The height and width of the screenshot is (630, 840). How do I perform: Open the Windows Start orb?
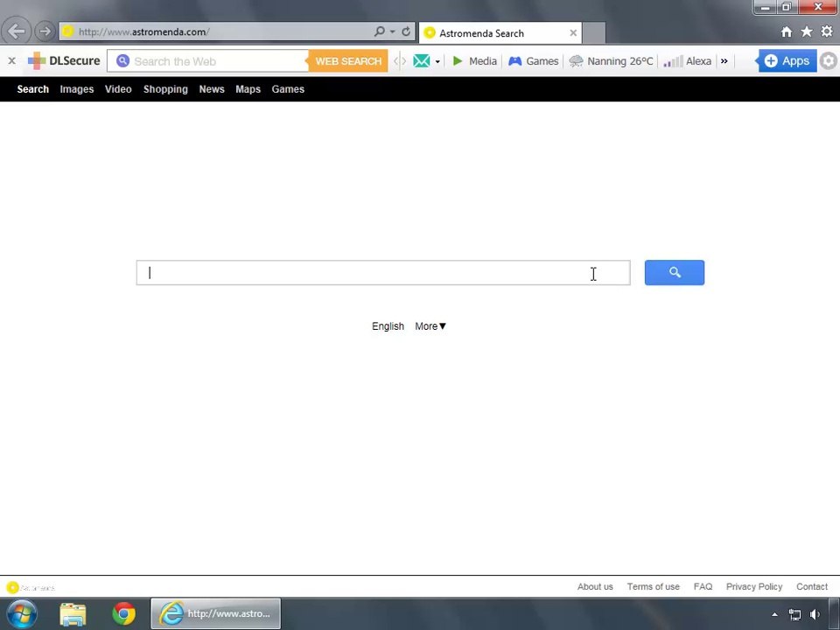pyautogui.click(x=22, y=614)
